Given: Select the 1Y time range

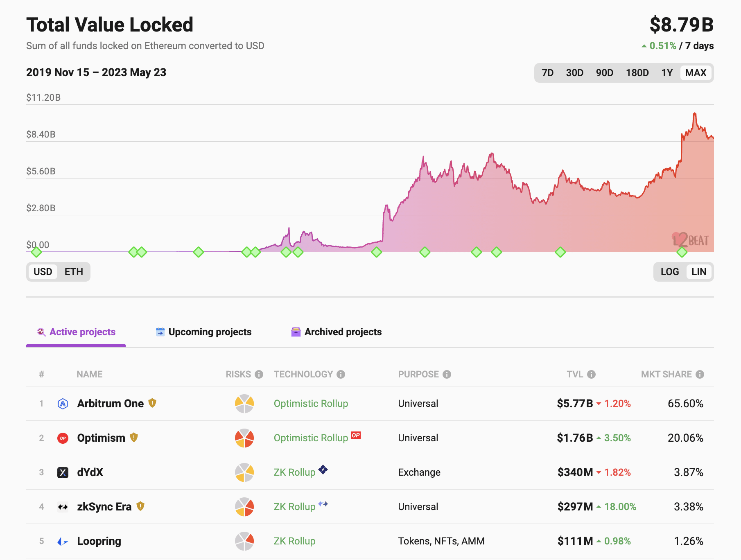Looking at the screenshot, I should pos(666,72).
